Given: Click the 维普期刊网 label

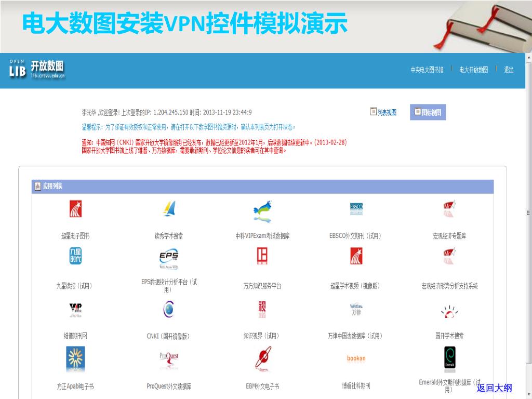Looking at the screenshot, I should pyautogui.click(x=75, y=336).
